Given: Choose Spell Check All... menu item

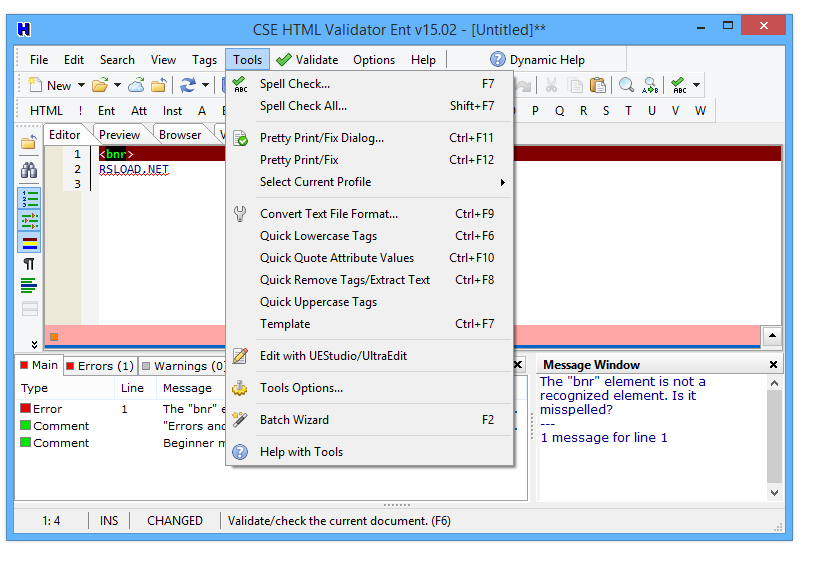Looking at the screenshot, I should tap(370, 106).
